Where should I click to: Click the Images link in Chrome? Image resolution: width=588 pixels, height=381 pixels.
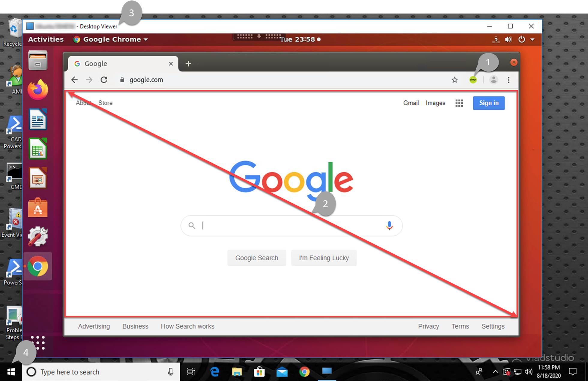[435, 102]
